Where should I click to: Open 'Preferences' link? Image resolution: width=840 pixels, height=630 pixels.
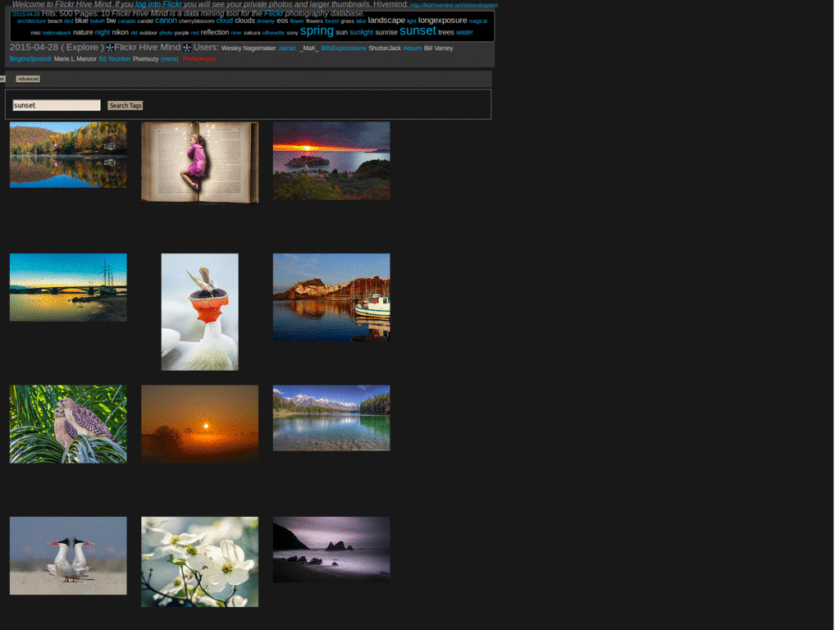point(198,58)
